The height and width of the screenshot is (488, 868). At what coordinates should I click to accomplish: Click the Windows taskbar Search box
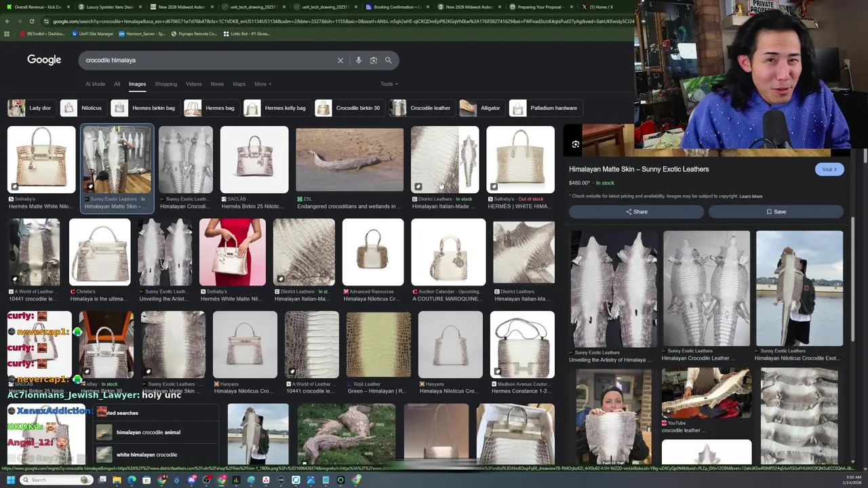[54, 480]
